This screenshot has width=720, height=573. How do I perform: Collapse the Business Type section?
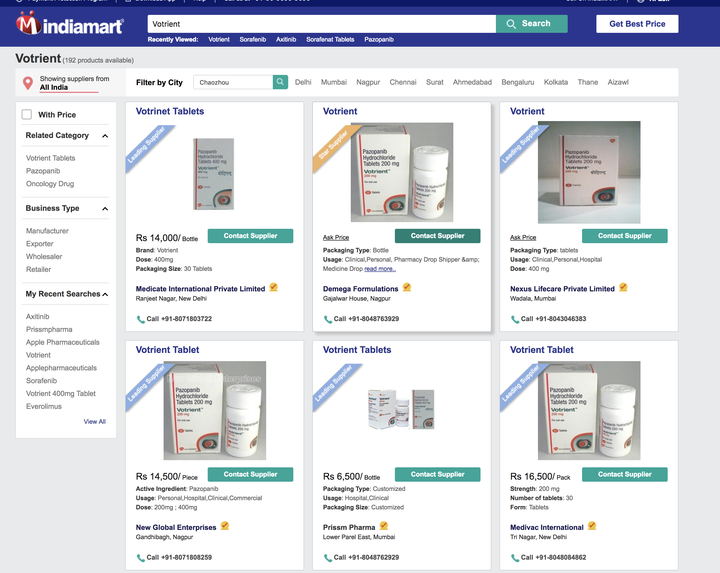105,209
